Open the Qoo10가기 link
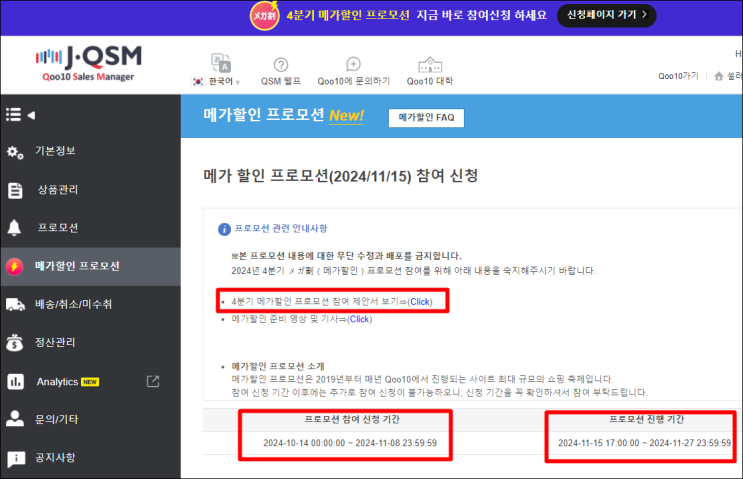The height and width of the screenshot is (479, 743). click(678, 76)
